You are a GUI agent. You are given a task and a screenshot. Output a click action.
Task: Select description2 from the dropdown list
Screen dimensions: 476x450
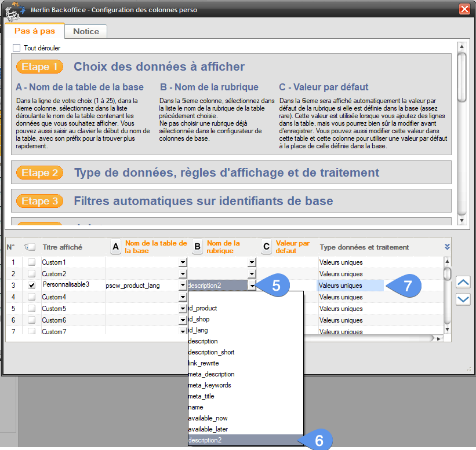(245, 440)
